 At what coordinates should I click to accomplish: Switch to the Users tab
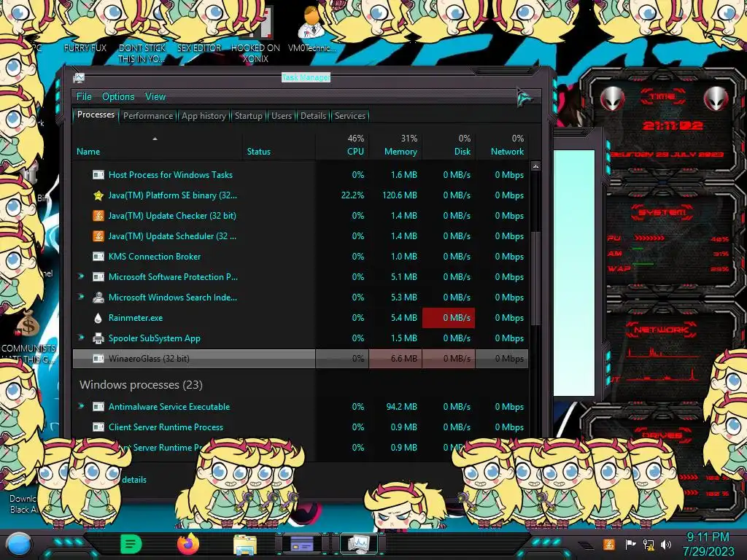[x=281, y=116]
